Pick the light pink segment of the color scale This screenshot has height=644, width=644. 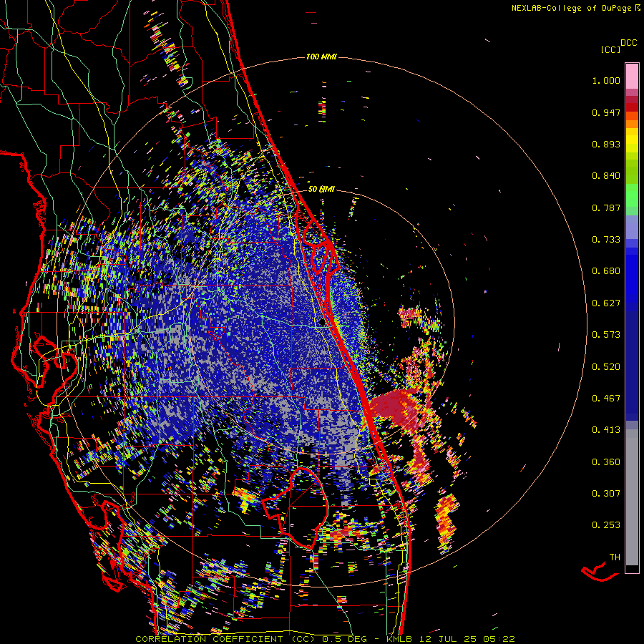632,76
